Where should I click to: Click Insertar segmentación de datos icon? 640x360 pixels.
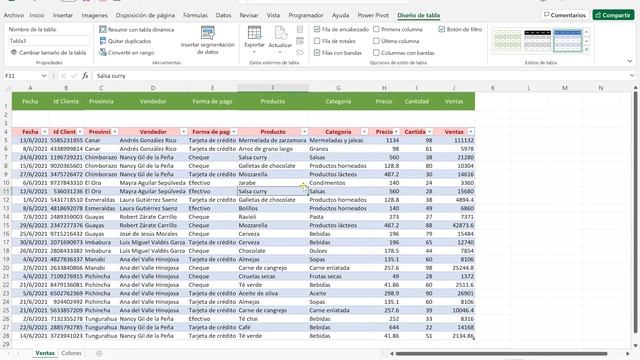[x=208, y=33]
